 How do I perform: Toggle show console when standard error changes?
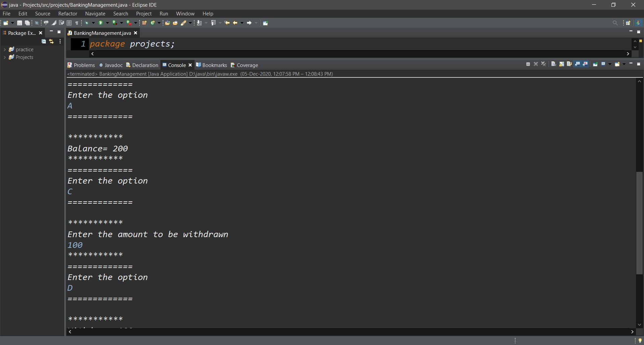(585, 64)
